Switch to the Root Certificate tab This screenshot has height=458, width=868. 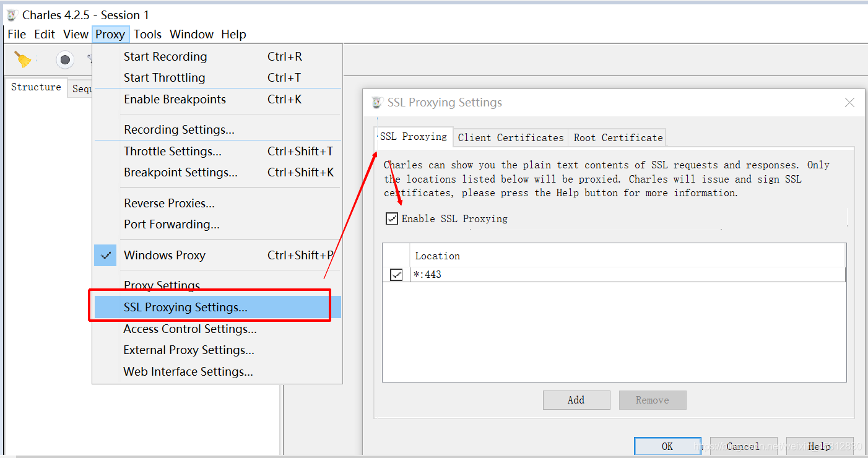pyautogui.click(x=618, y=137)
